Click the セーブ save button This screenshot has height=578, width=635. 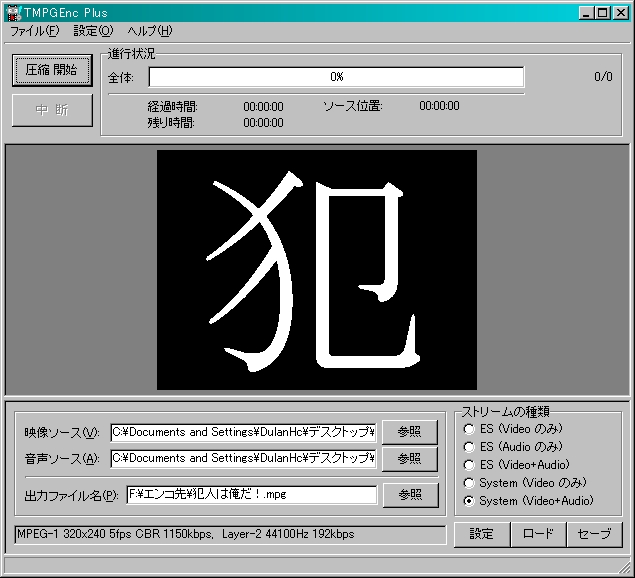[x=595, y=534]
